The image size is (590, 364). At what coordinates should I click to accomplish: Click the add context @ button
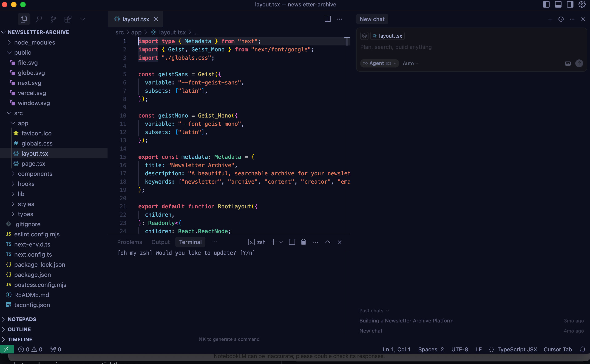click(364, 36)
